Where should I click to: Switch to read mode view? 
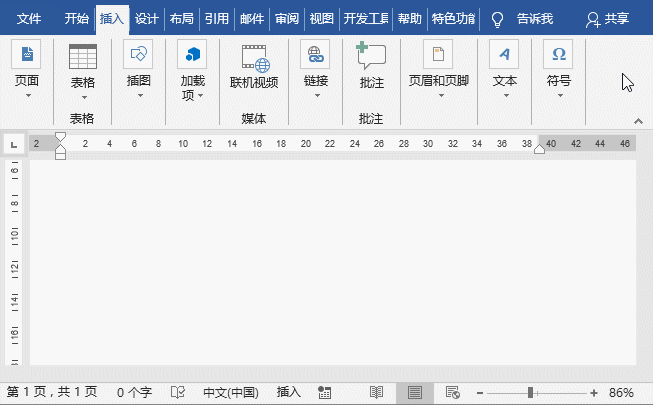click(376, 392)
